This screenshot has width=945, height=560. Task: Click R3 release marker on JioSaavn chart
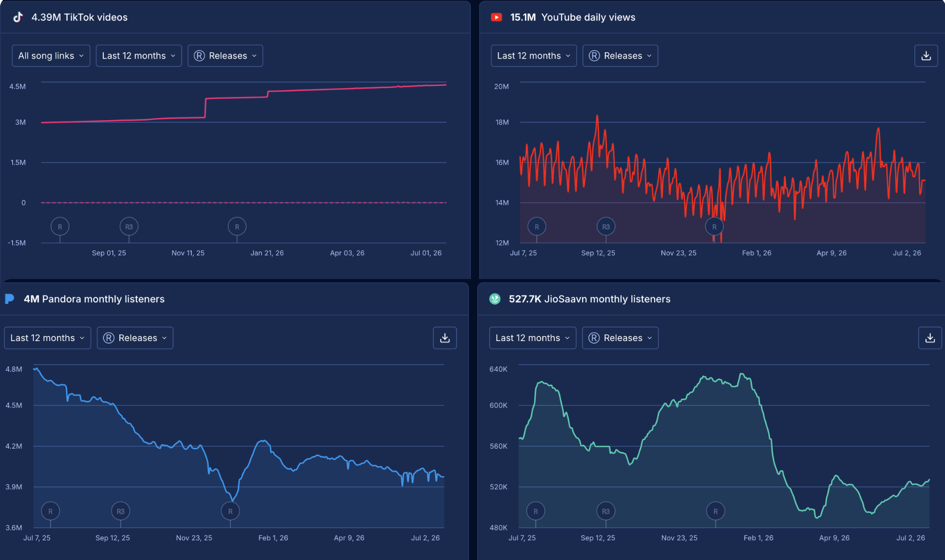[605, 511]
